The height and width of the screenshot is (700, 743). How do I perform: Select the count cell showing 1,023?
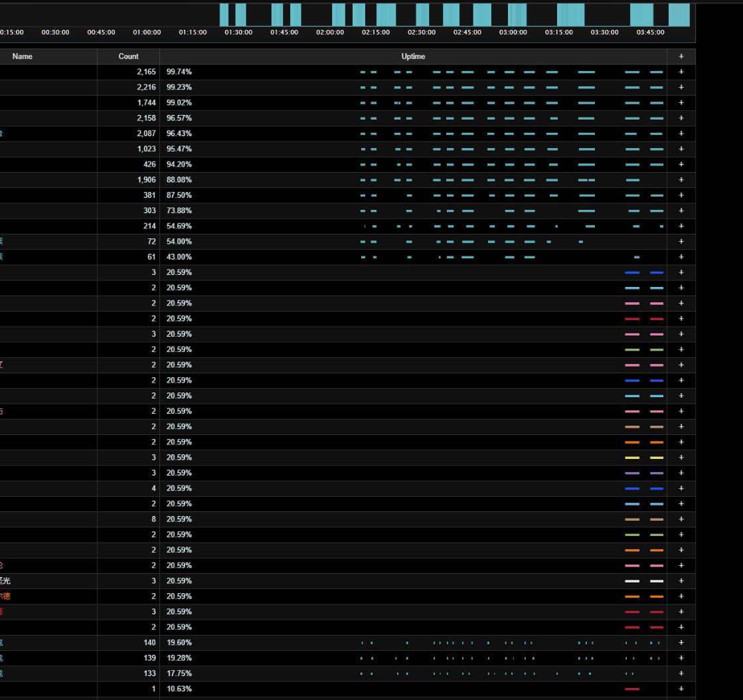click(145, 149)
